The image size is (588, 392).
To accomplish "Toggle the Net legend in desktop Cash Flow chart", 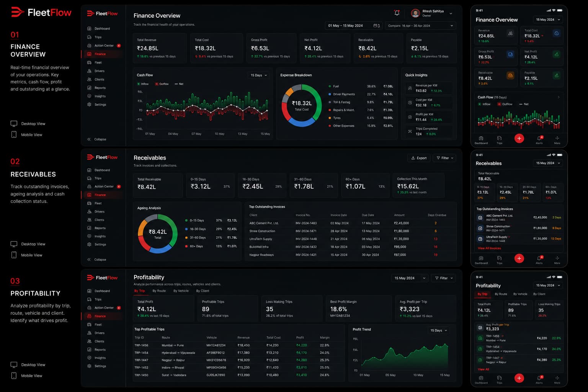I will click(179, 84).
